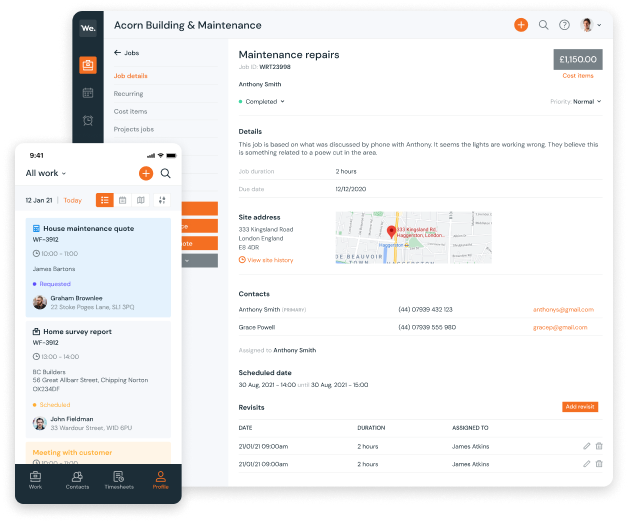Open the help question mark icon

[x=564, y=25]
